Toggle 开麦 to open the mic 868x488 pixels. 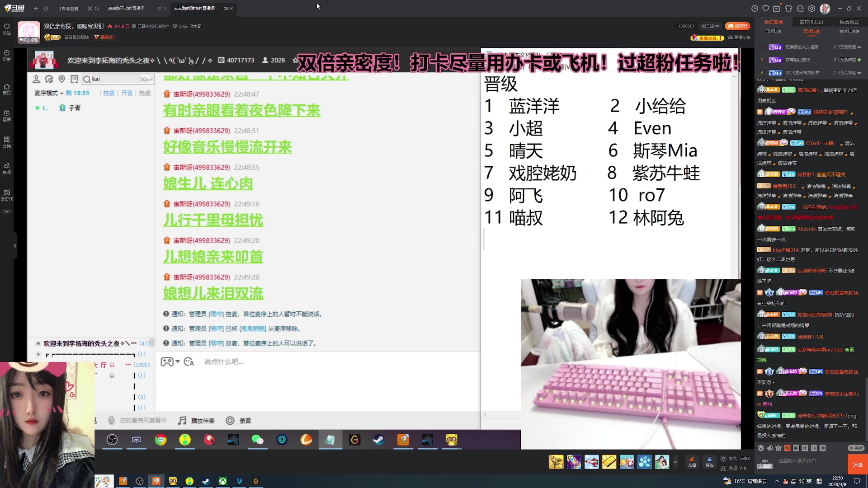click(127, 93)
